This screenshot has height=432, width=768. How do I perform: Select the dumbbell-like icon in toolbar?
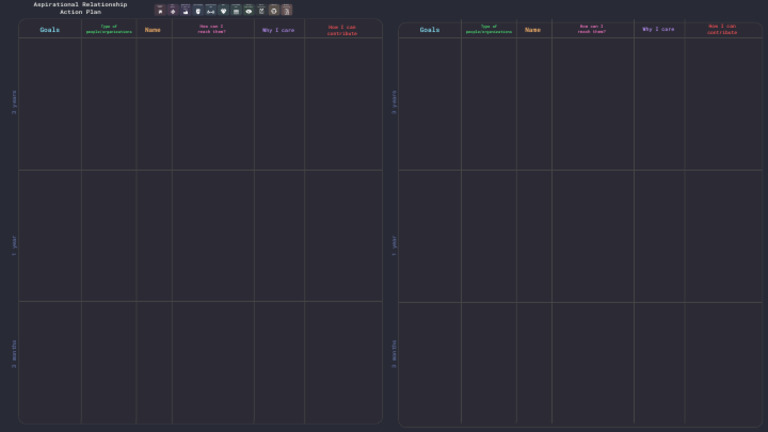pyautogui.click(x=211, y=10)
